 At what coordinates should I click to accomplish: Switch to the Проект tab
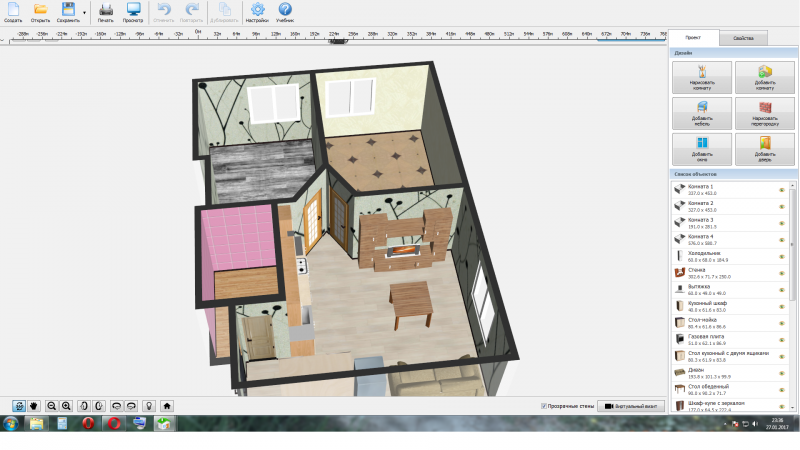tap(694, 38)
